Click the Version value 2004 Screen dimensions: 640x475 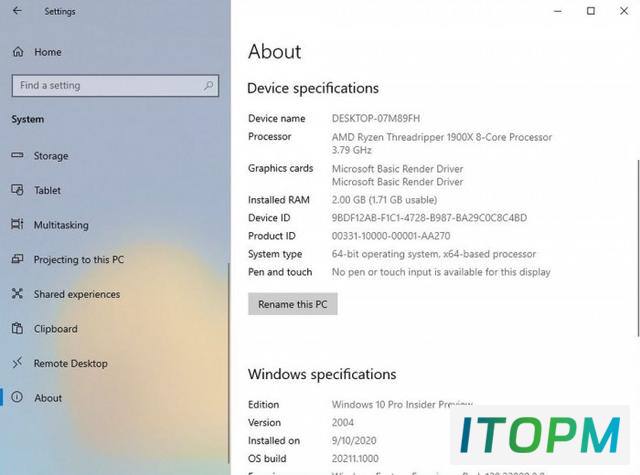(x=343, y=422)
